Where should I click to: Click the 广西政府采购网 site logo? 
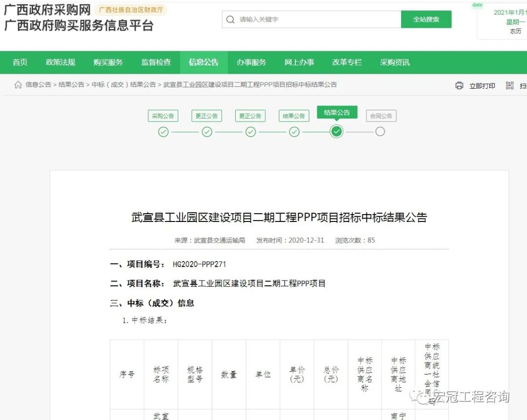48,10
